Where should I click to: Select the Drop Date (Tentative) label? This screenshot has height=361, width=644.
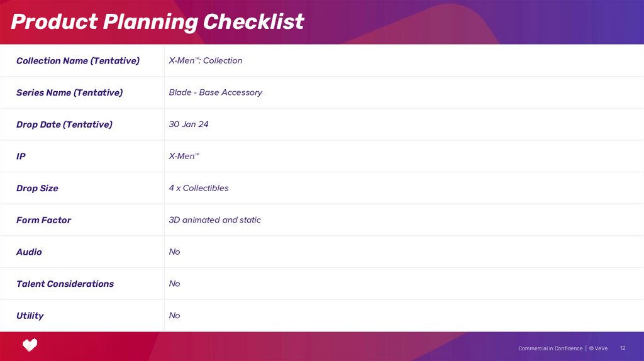point(64,125)
